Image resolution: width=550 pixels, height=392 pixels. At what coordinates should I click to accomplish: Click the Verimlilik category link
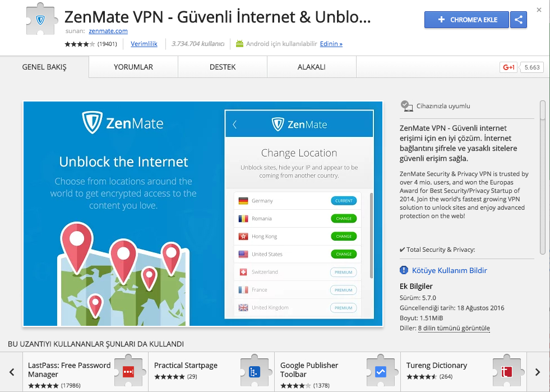point(144,44)
